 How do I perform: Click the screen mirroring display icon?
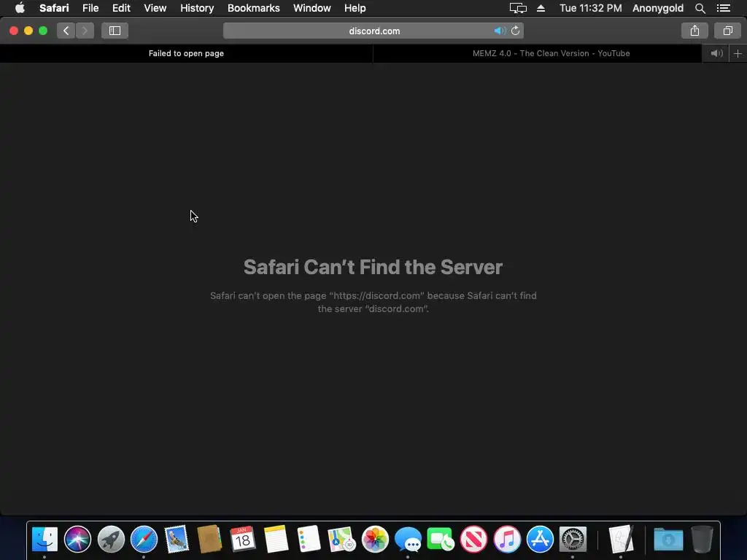click(518, 8)
